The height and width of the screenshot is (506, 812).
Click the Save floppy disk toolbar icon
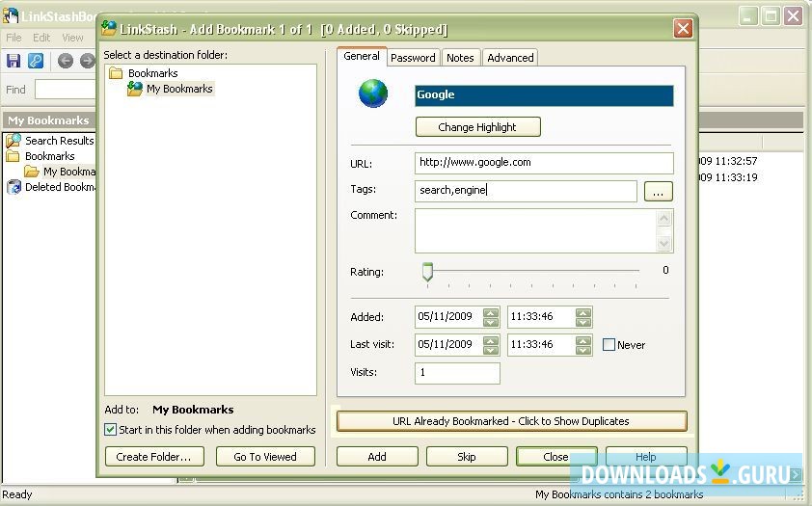[x=14, y=61]
